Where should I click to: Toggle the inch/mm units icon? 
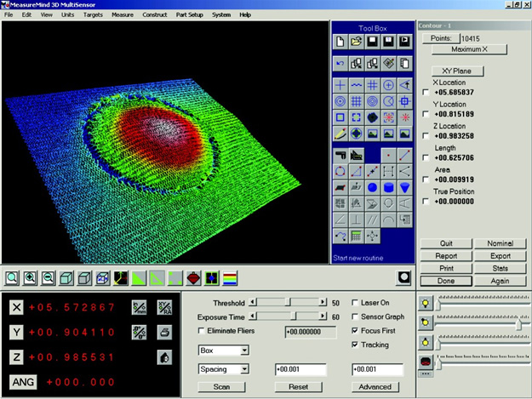tap(140, 307)
